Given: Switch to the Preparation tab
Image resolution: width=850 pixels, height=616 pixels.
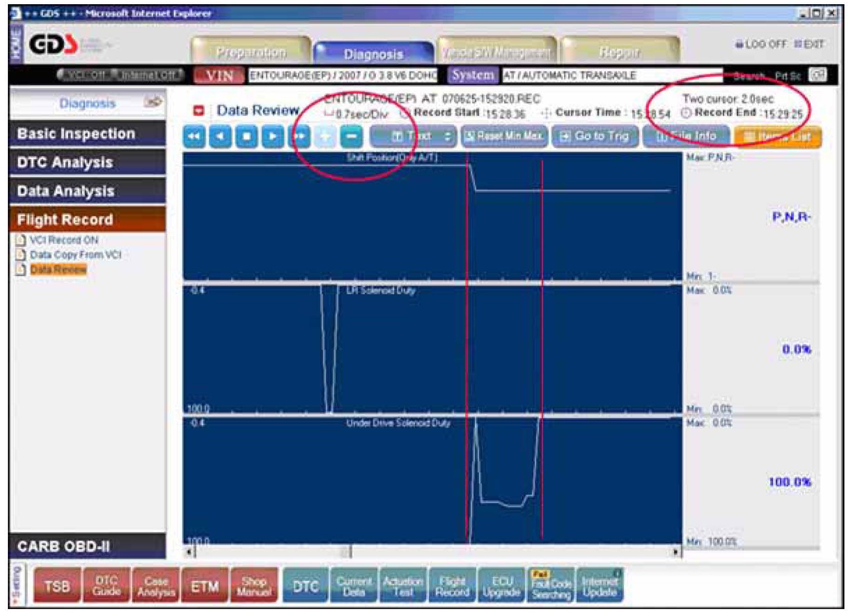Looking at the screenshot, I should (251, 52).
